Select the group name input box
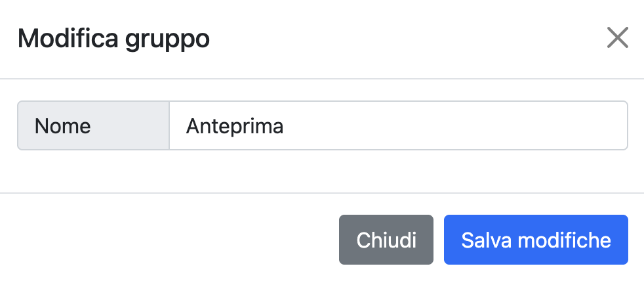 [x=398, y=125]
